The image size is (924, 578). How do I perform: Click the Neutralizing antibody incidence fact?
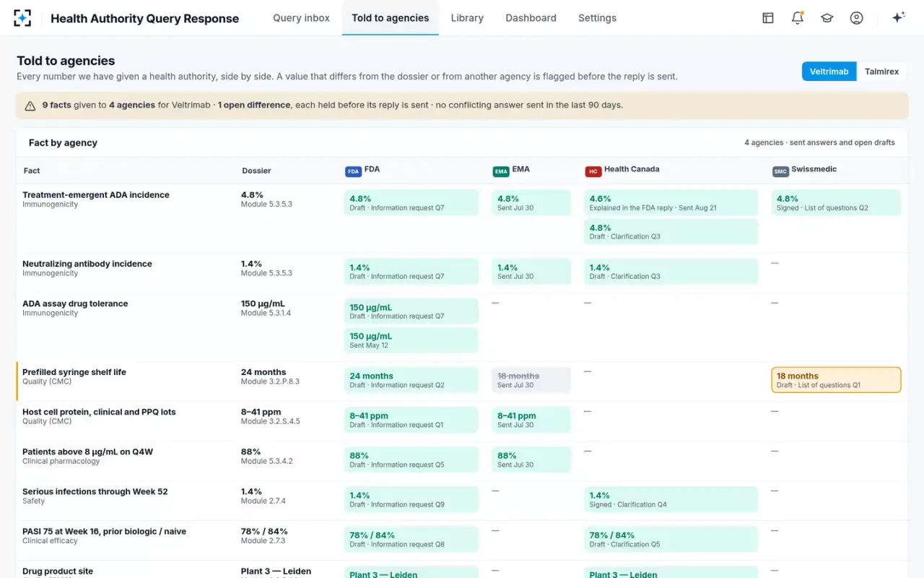(87, 264)
